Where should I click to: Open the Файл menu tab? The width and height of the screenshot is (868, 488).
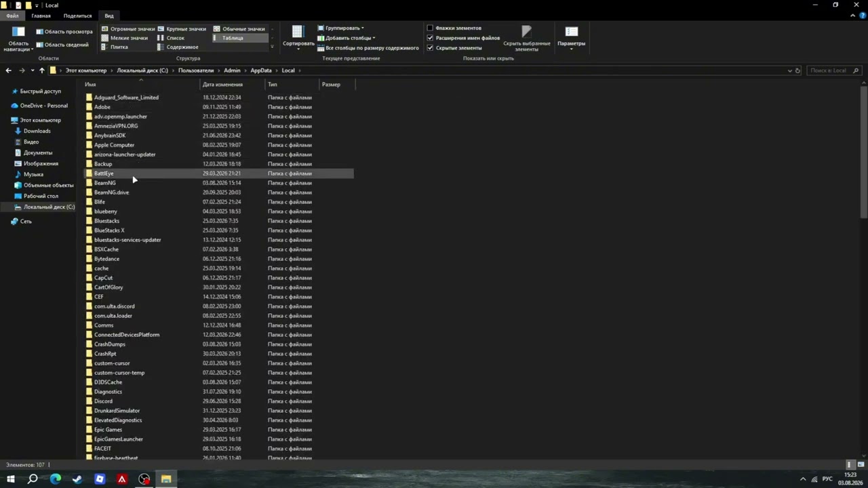[12, 16]
